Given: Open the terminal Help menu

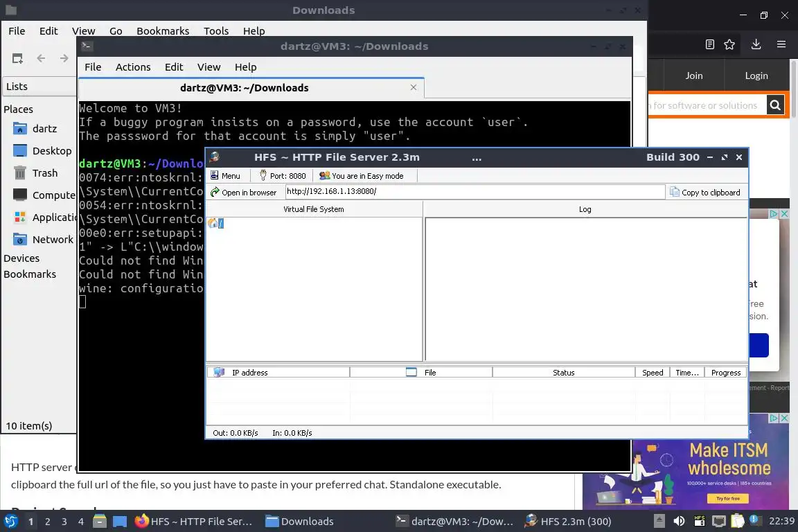Looking at the screenshot, I should click(245, 67).
